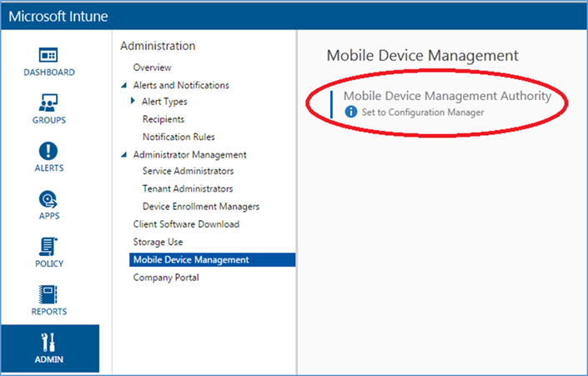Click Client Software Download
The height and width of the screenshot is (376, 588).
coord(186,224)
